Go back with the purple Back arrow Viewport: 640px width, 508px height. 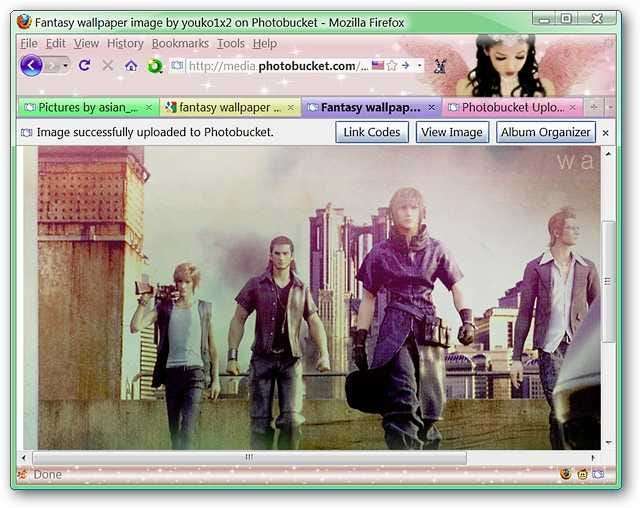pos(31,65)
